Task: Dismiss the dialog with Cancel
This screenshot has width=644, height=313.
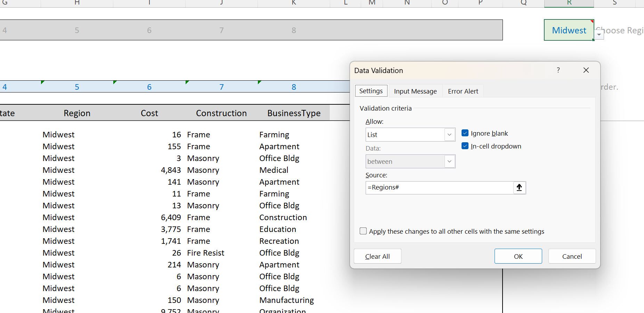Action: [x=572, y=256]
